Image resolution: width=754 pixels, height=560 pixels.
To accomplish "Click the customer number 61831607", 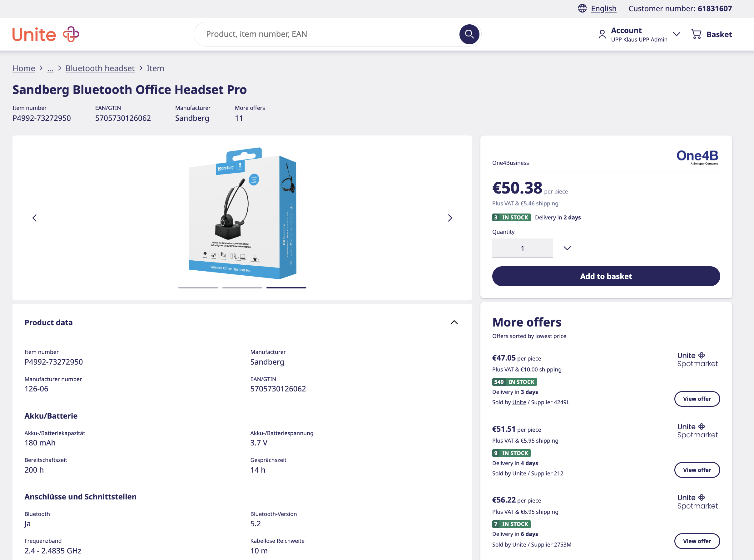I will [715, 8].
